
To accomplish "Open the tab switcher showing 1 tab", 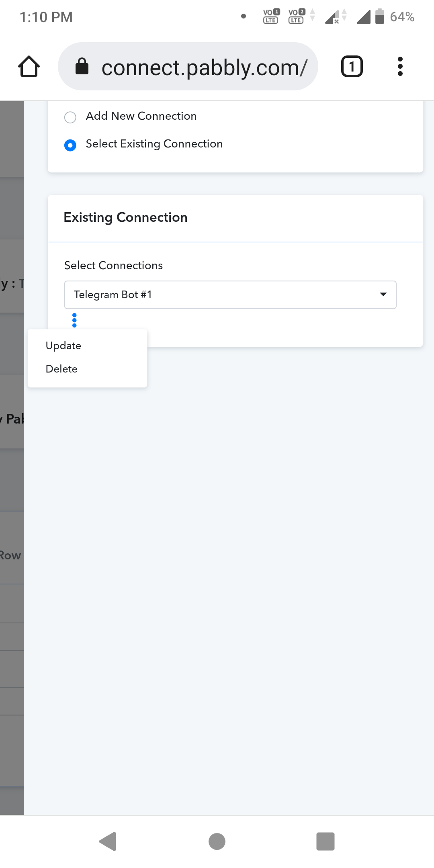I will [352, 66].
